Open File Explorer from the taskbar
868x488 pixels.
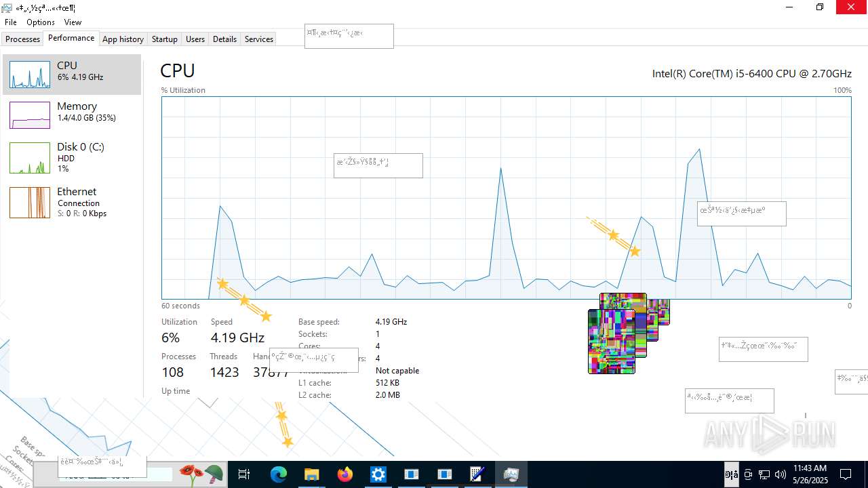[x=311, y=474]
